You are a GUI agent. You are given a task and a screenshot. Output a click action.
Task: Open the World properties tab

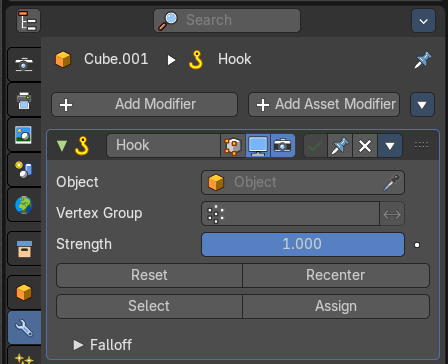click(24, 204)
